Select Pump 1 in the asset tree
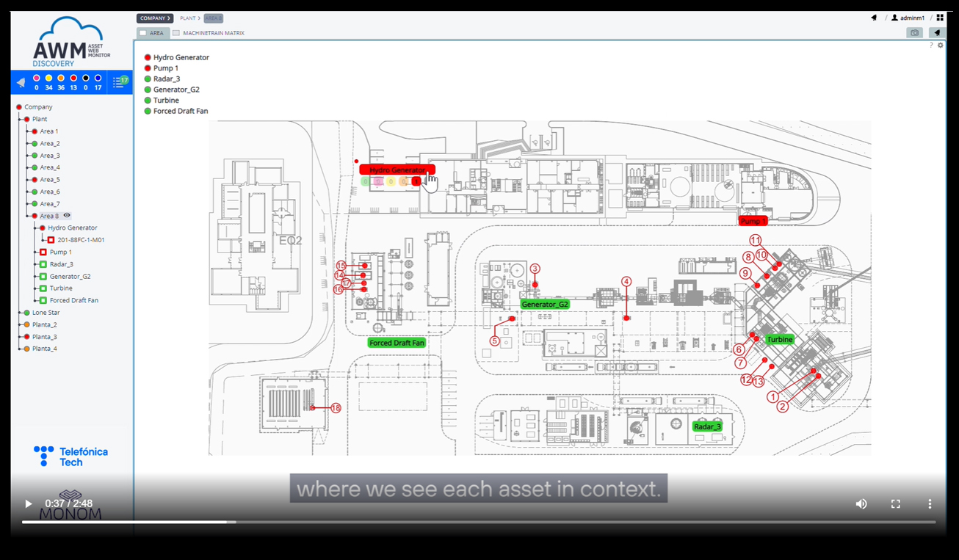This screenshot has width=959, height=560. (x=60, y=252)
